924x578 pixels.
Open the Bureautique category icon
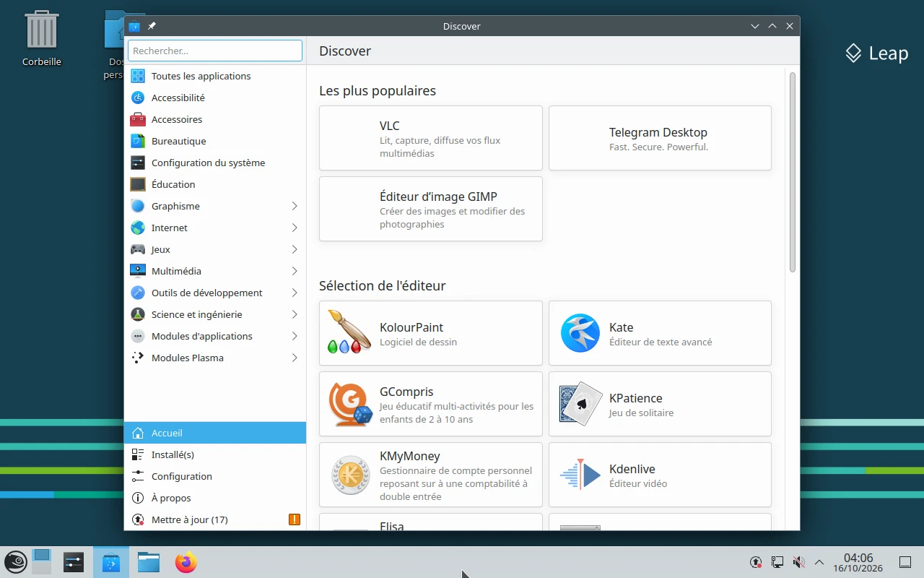(138, 141)
